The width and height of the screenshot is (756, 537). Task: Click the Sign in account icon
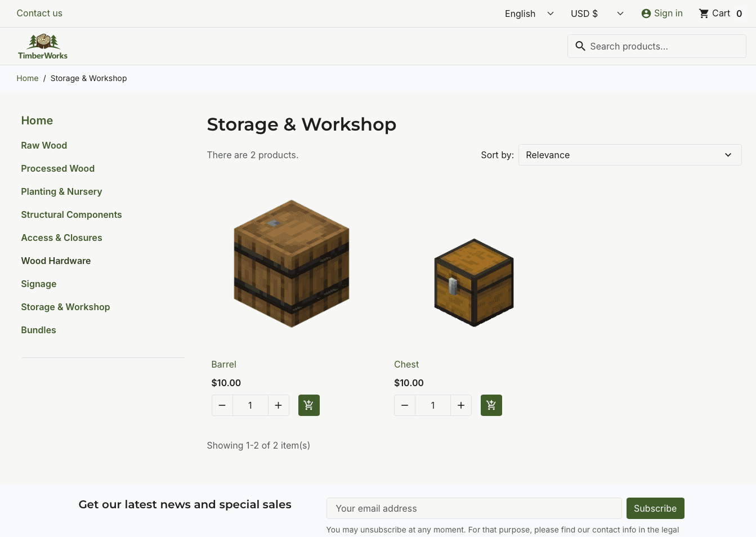[646, 14]
